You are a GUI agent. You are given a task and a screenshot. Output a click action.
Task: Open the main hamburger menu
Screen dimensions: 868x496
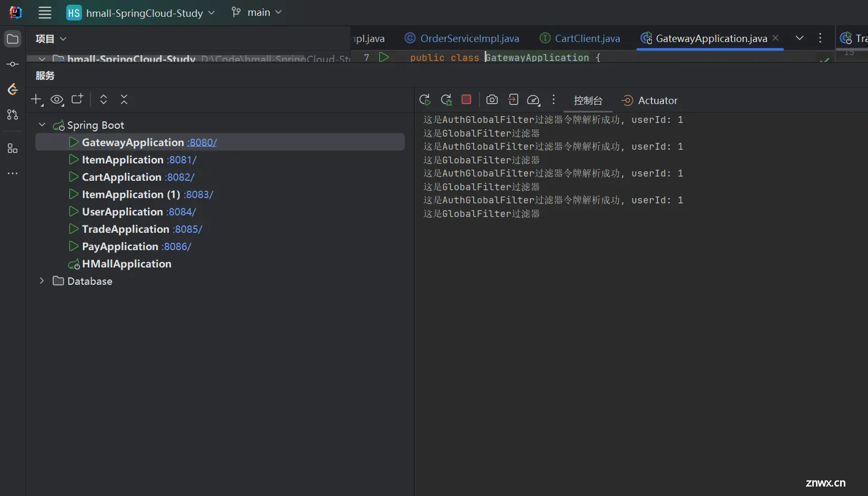pos(45,13)
